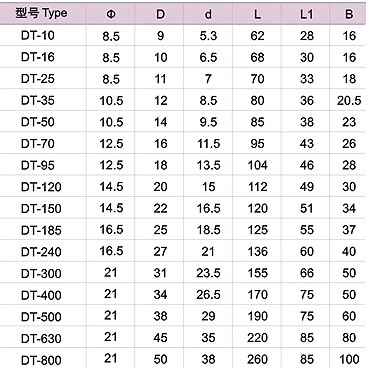
Task: Click the L column header
Action: 257,14
